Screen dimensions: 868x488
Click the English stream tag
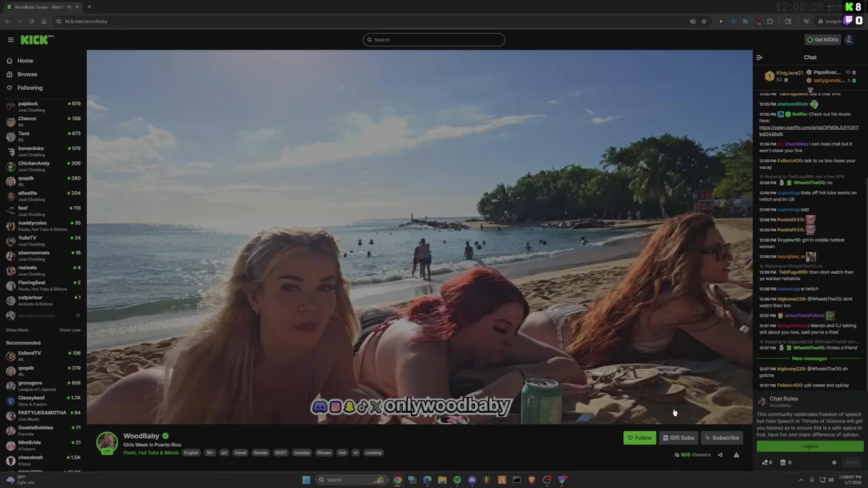191,453
